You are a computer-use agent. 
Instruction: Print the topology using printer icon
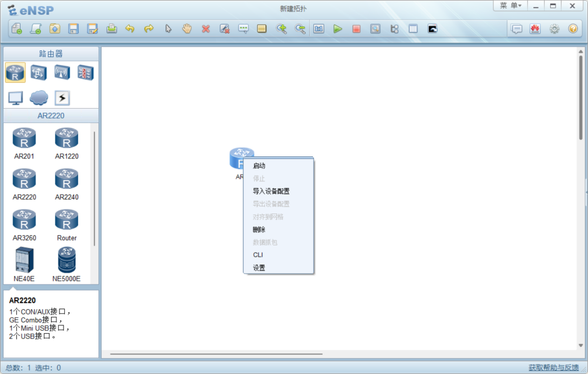(111, 29)
